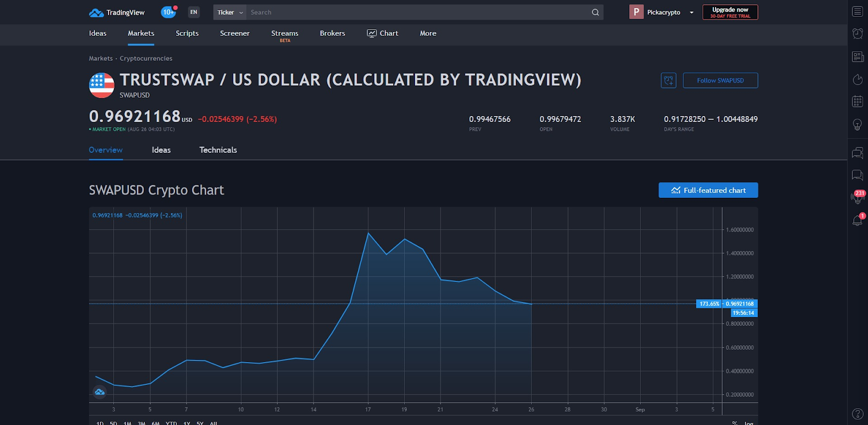
Task: Open the ideas stream icon with 231 badge
Action: [x=858, y=197]
